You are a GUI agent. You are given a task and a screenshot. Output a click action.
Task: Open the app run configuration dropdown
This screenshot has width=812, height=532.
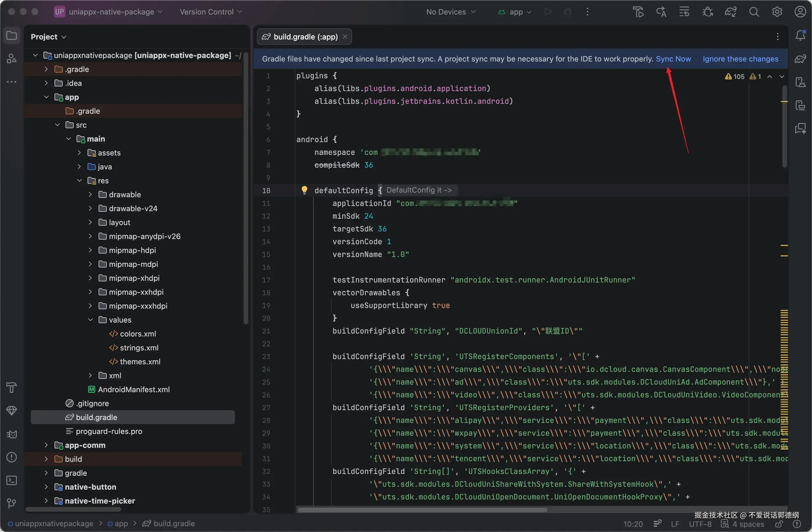click(x=515, y=12)
